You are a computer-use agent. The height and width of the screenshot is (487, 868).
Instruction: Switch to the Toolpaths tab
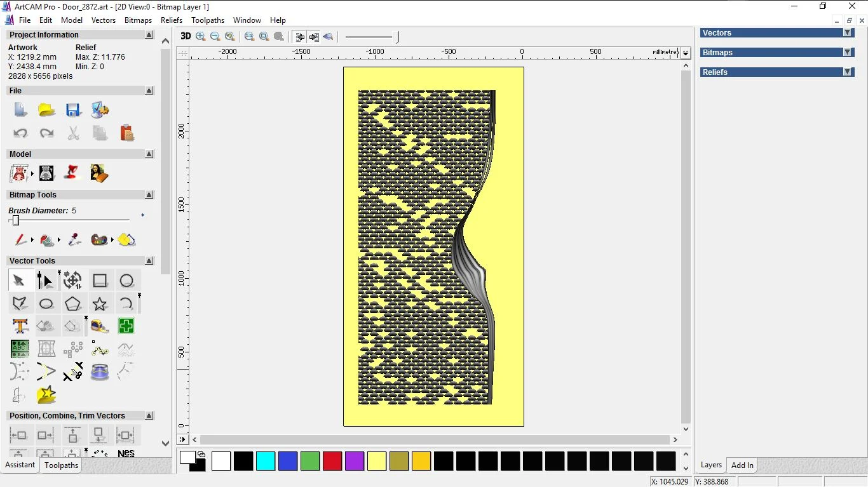coord(61,465)
